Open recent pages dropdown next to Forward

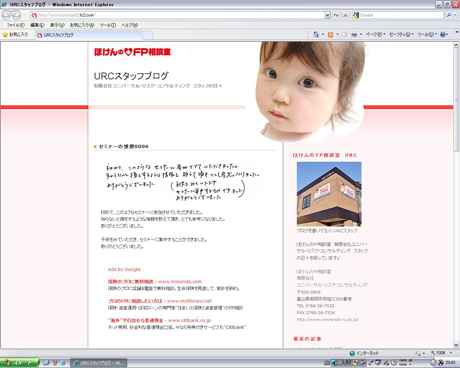pos(24,15)
